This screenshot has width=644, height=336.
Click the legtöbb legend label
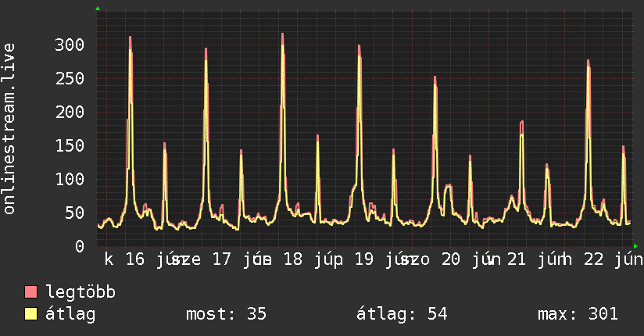pos(80,292)
